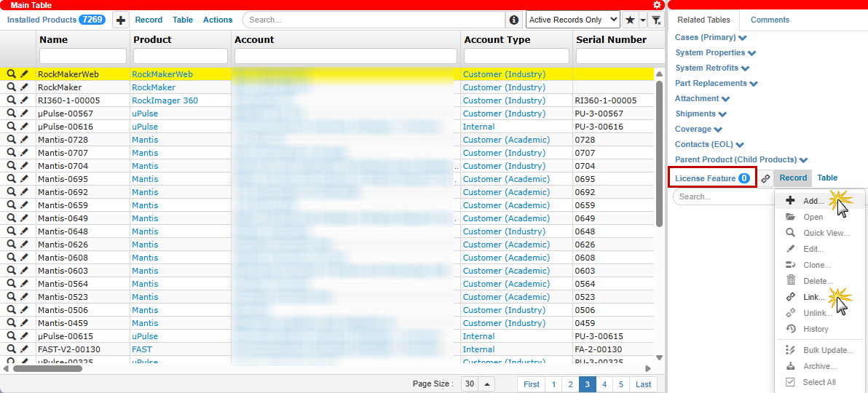Switch to the Comments tab
Viewport: 868px width, 393px height.
(x=770, y=20)
